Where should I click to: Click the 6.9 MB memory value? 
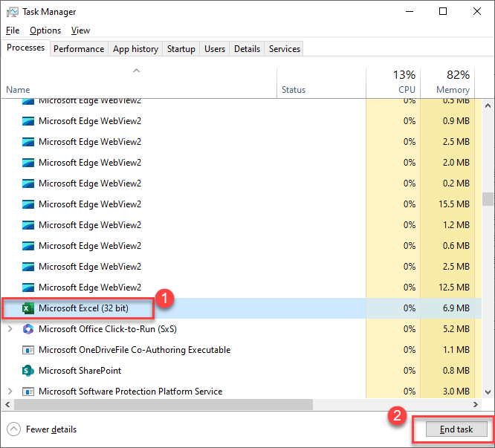click(x=456, y=308)
